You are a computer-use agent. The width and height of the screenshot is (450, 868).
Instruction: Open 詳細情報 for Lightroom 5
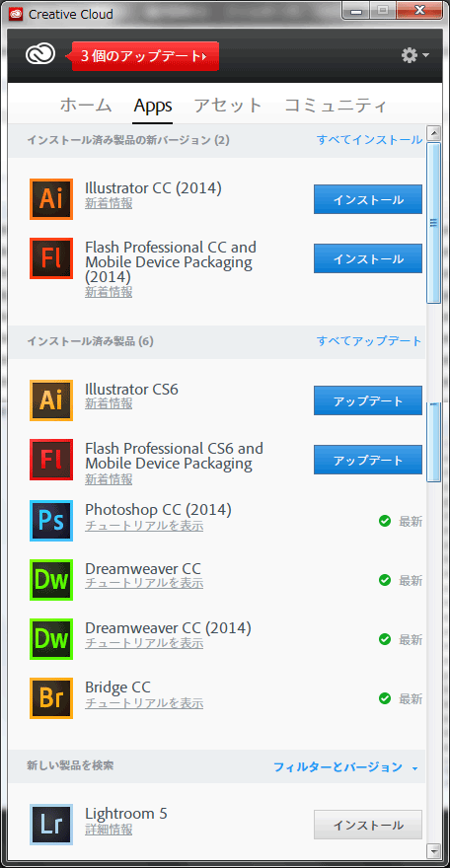(109, 830)
